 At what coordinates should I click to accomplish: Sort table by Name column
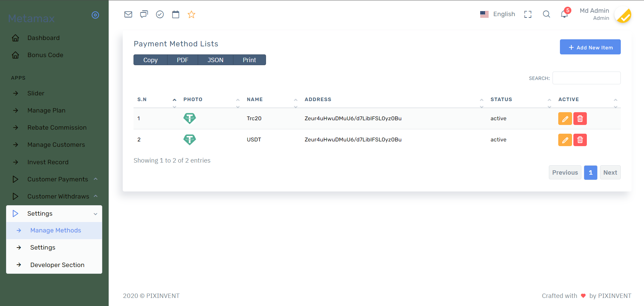[x=272, y=99]
